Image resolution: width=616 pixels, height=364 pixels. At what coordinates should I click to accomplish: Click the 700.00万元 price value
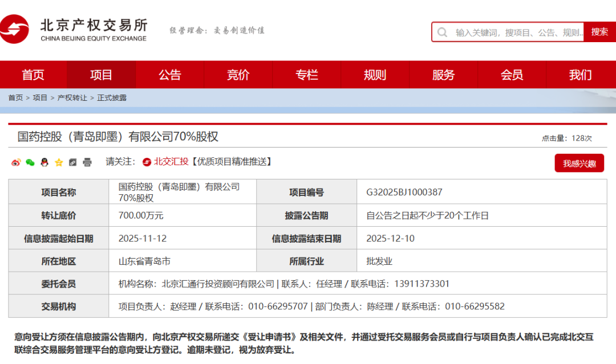141,215
